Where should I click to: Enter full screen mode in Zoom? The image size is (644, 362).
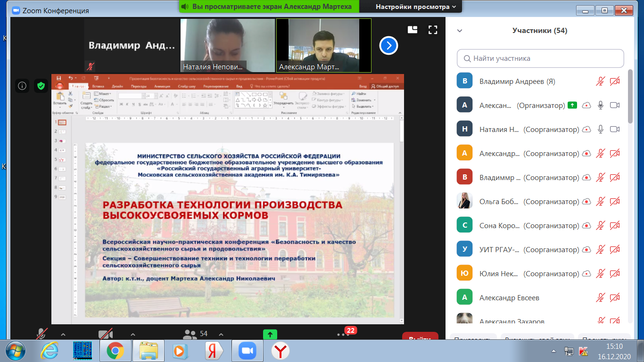pyautogui.click(x=432, y=30)
